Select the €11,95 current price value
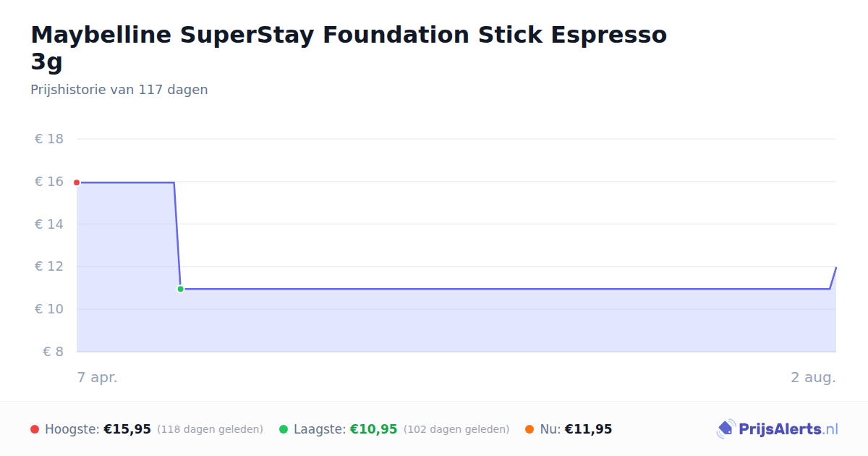This screenshot has width=868, height=456. (588, 429)
